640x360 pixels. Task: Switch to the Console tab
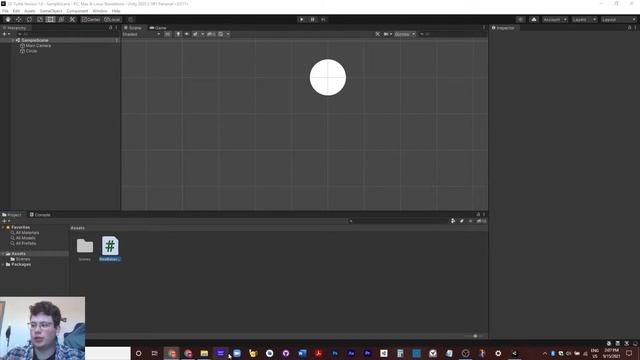coord(40,215)
